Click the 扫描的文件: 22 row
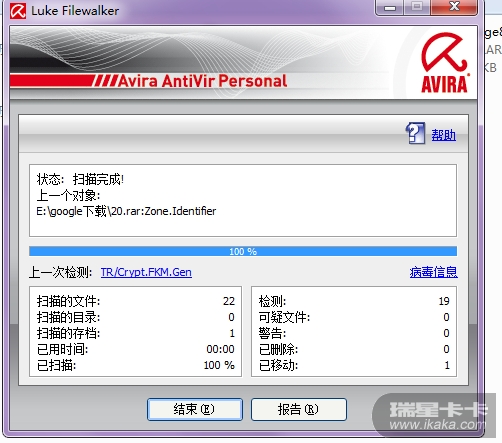502x443 pixels. (136, 301)
